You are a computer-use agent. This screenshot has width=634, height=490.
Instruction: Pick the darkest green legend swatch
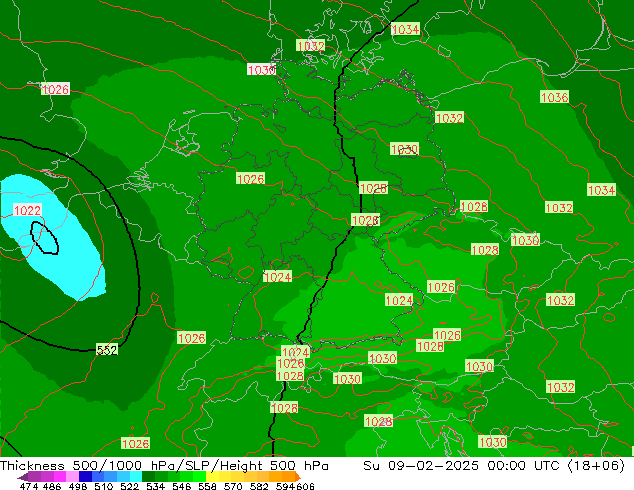(148, 476)
